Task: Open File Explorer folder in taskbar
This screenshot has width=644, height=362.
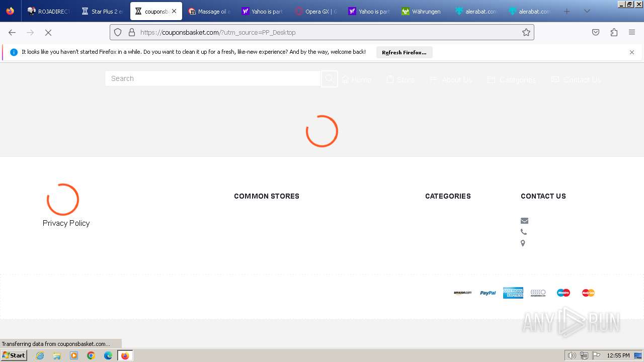Action: [57, 355]
